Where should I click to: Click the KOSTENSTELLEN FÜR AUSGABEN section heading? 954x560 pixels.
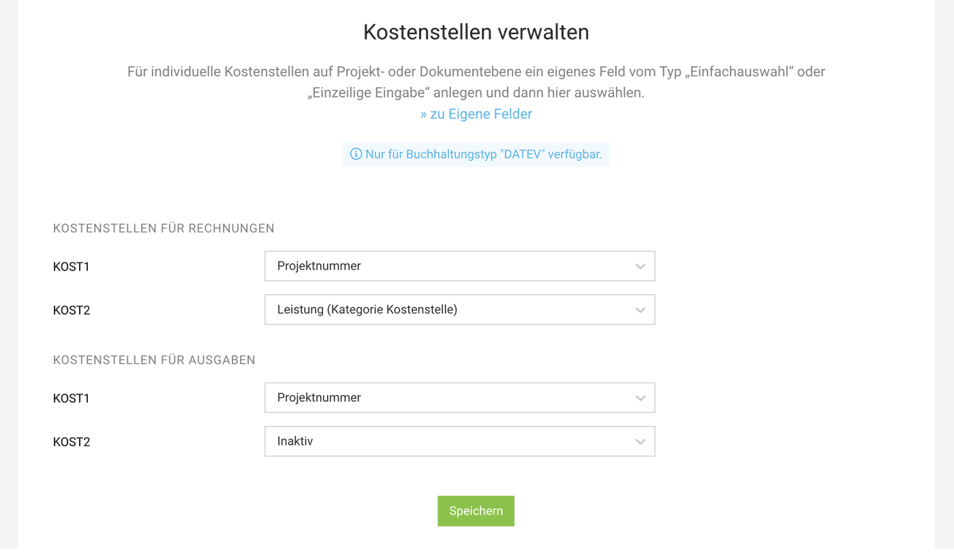155,360
